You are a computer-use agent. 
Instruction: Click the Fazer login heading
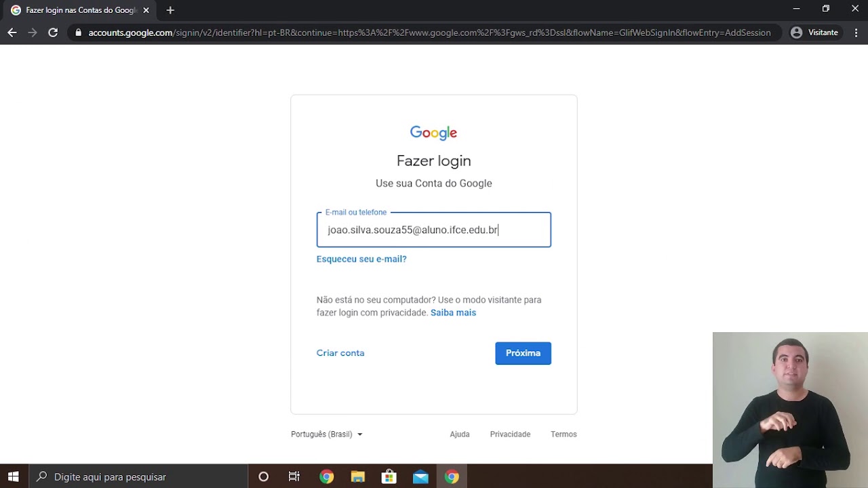tap(434, 161)
